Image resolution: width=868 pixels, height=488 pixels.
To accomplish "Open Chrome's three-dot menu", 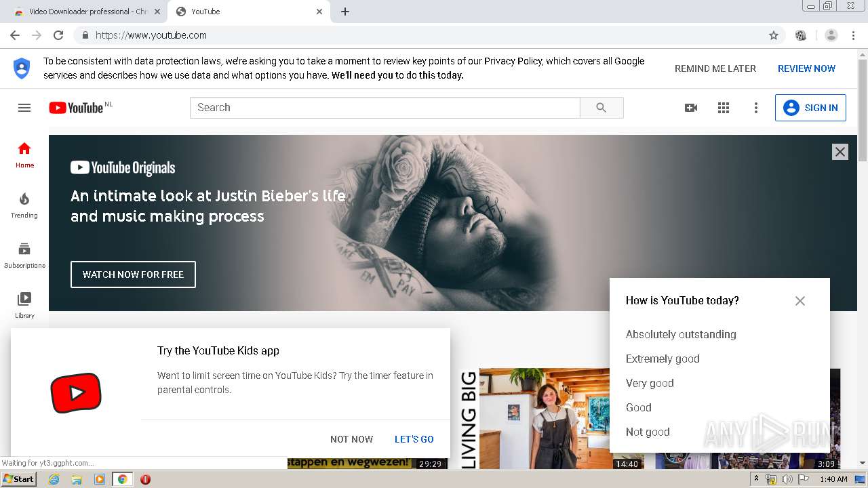I will (854, 35).
